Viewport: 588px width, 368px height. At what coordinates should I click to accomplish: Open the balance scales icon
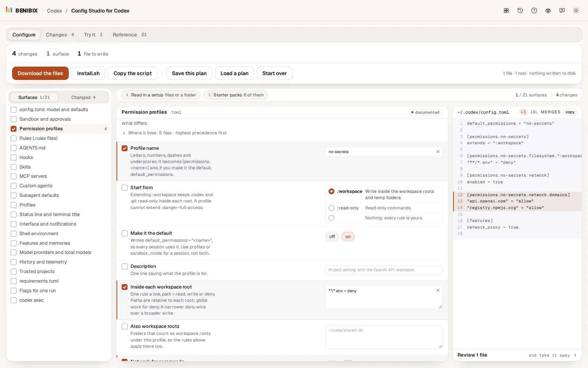[x=548, y=11]
